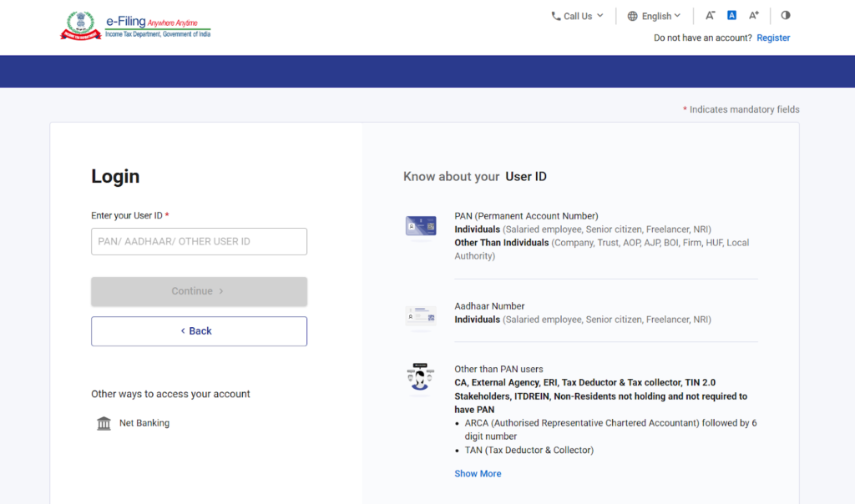Increase font size with A+ icon
The image size is (855, 504).
pyautogui.click(x=754, y=15)
